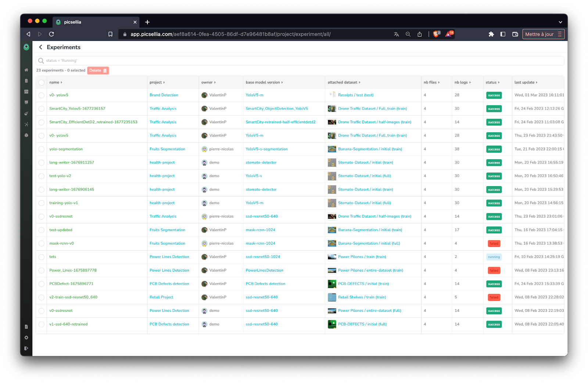Viewport: 588px width, 383px height.
Task: Click the Mettre à jour update button
Action: (544, 34)
